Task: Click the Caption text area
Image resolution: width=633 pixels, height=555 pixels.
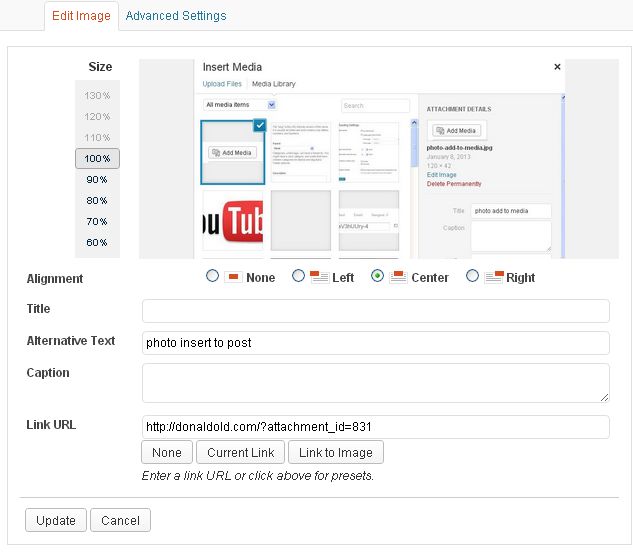Action: tap(375, 382)
